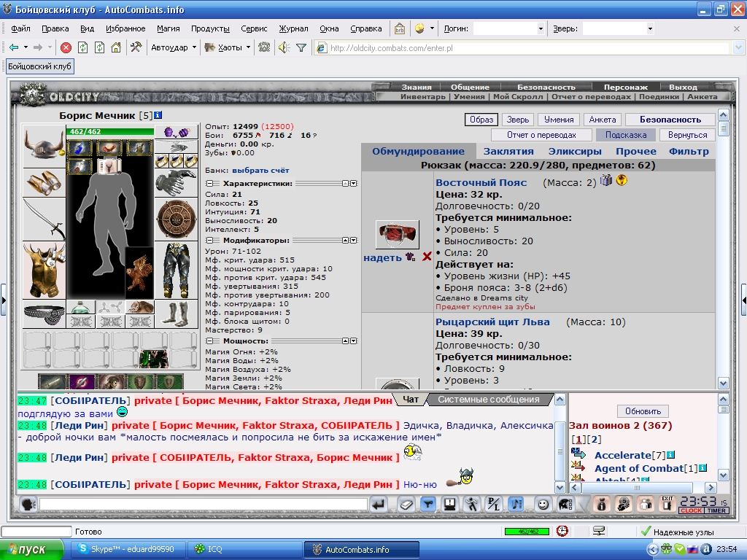Toggle the blue music note sound button

click(x=516, y=505)
